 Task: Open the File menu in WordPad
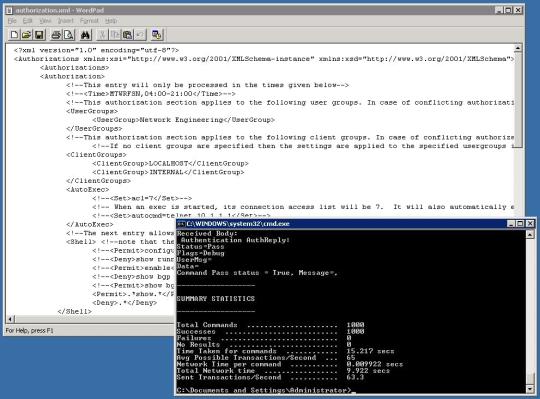pyautogui.click(x=12, y=21)
